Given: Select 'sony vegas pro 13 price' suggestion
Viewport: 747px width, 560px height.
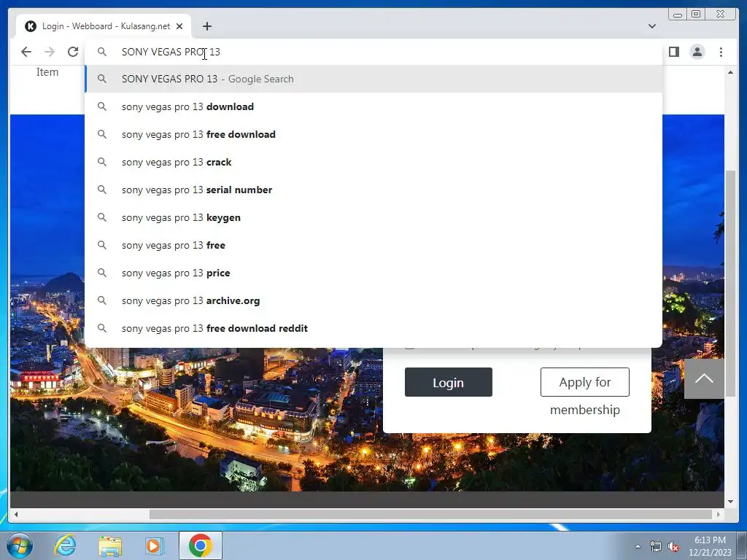Looking at the screenshot, I should click(x=373, y=273).
